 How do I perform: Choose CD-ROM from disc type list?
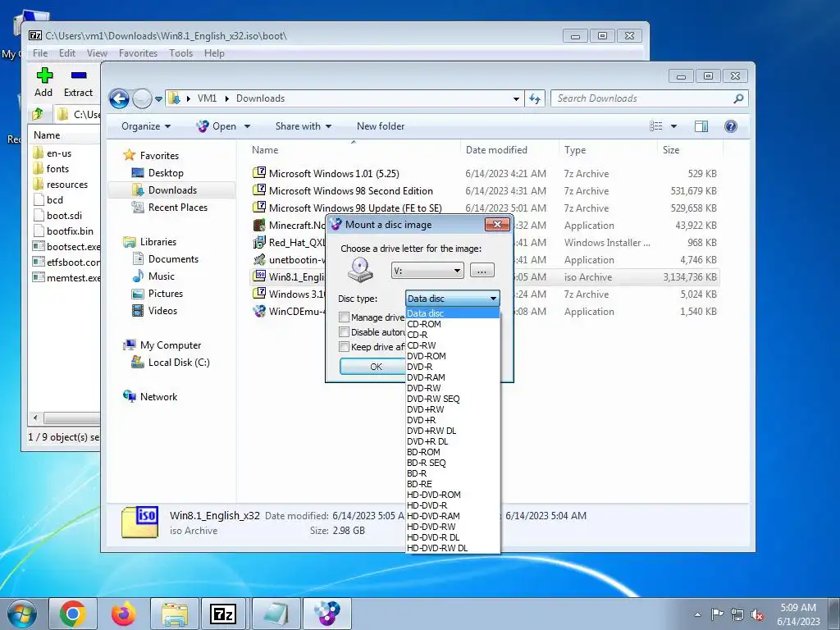pyautogui.click(x=453, y=324)
